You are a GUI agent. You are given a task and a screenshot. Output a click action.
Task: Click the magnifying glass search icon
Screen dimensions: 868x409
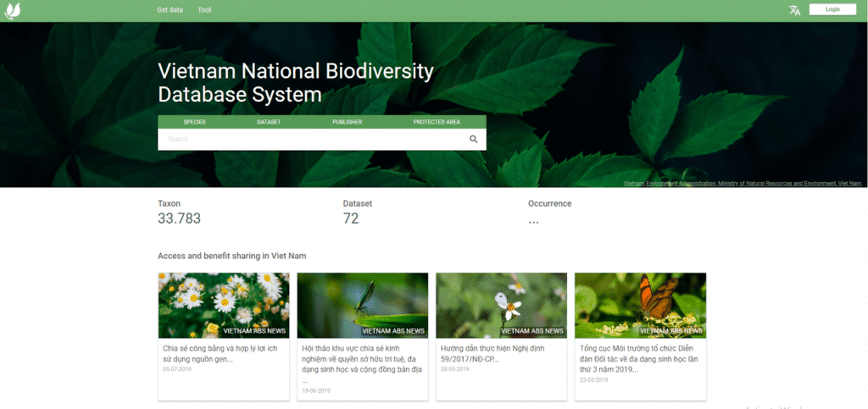pos(474,140)
